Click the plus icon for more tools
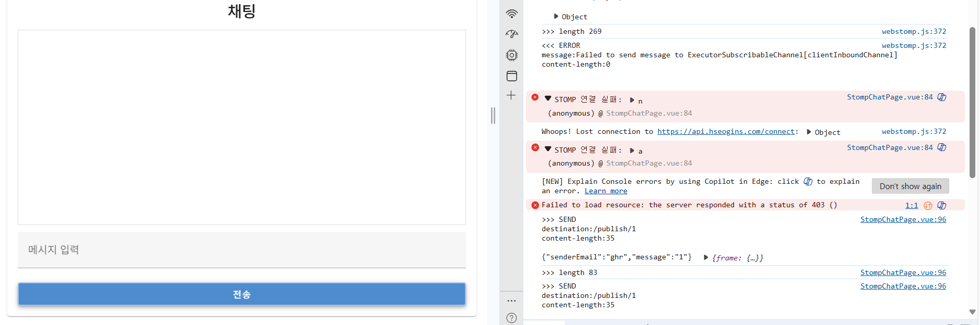Screen dimensions: 980x325 [x=511, y=95]
